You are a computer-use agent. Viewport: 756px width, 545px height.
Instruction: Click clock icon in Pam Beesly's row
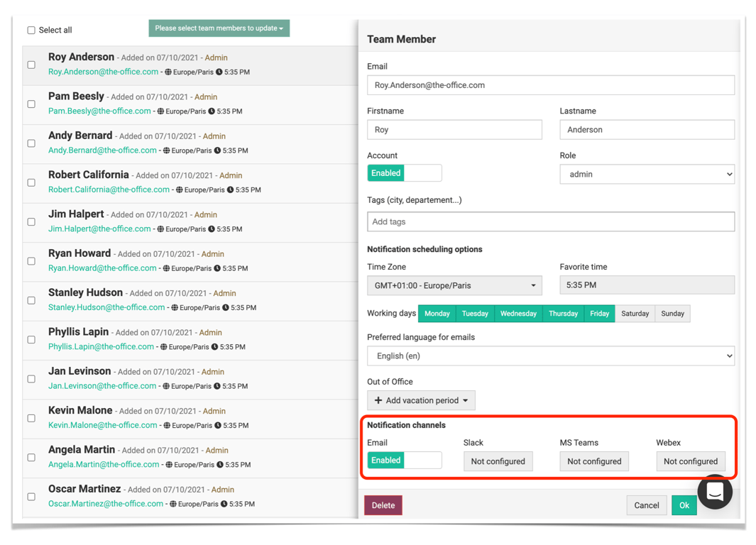(x=212, y=111)
